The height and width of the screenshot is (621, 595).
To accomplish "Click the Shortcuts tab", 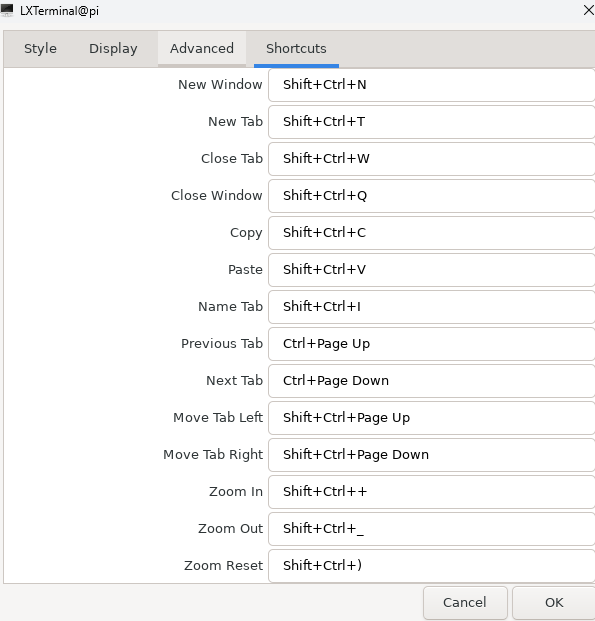I will (x=296, y=48).
